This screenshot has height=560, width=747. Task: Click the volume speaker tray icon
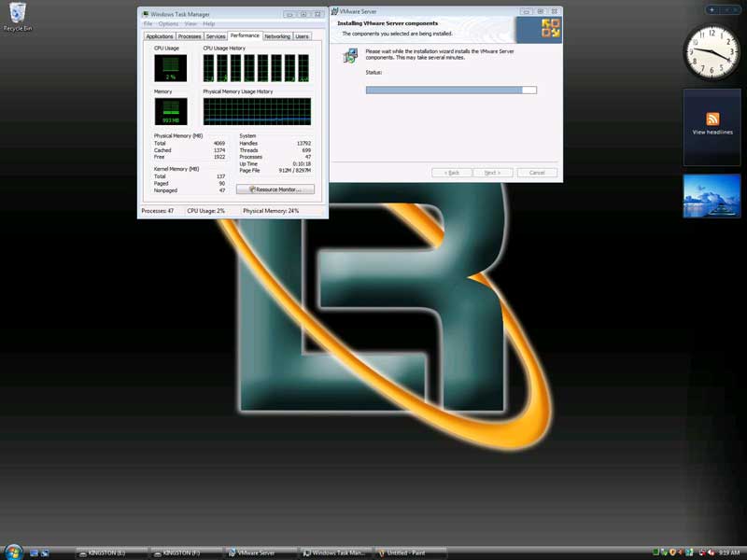coord(711,553)
